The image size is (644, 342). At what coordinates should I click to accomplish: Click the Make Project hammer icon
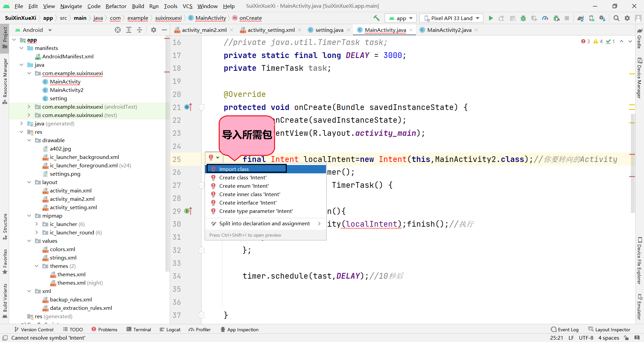376,18
